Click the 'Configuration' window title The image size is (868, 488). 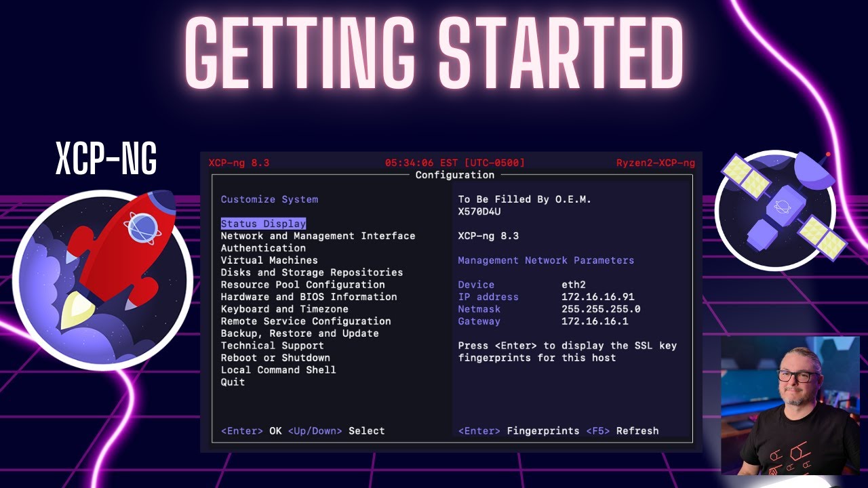pos(455,175)
